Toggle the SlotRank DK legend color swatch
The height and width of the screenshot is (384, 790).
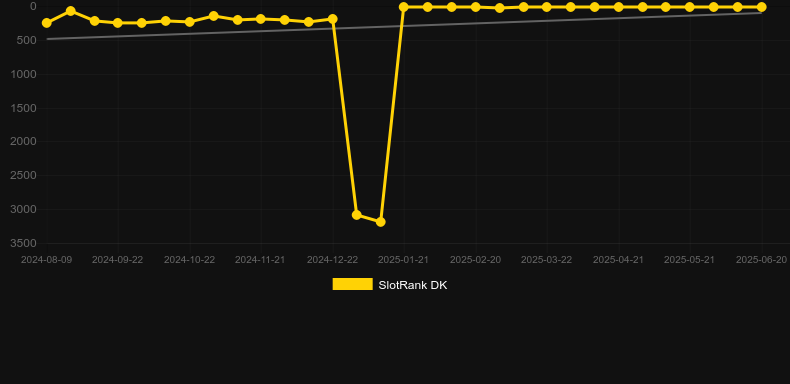coord(352,284)
